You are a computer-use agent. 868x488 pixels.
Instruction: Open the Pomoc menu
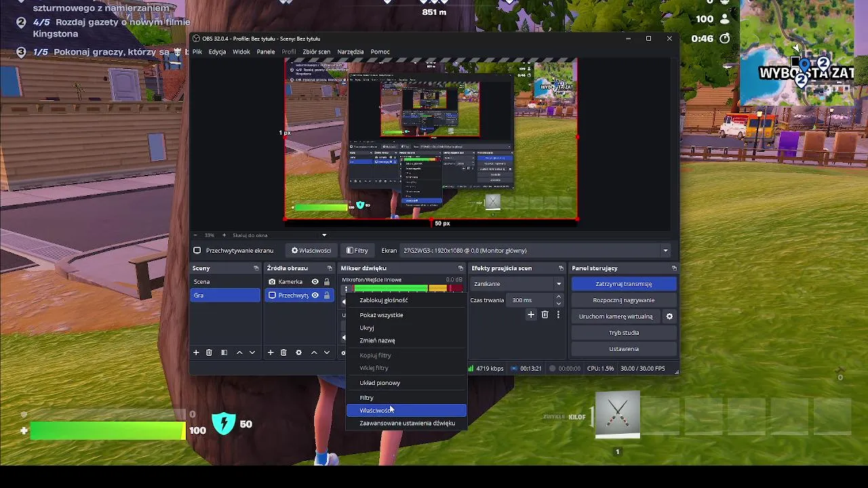(x=380, y=52)
